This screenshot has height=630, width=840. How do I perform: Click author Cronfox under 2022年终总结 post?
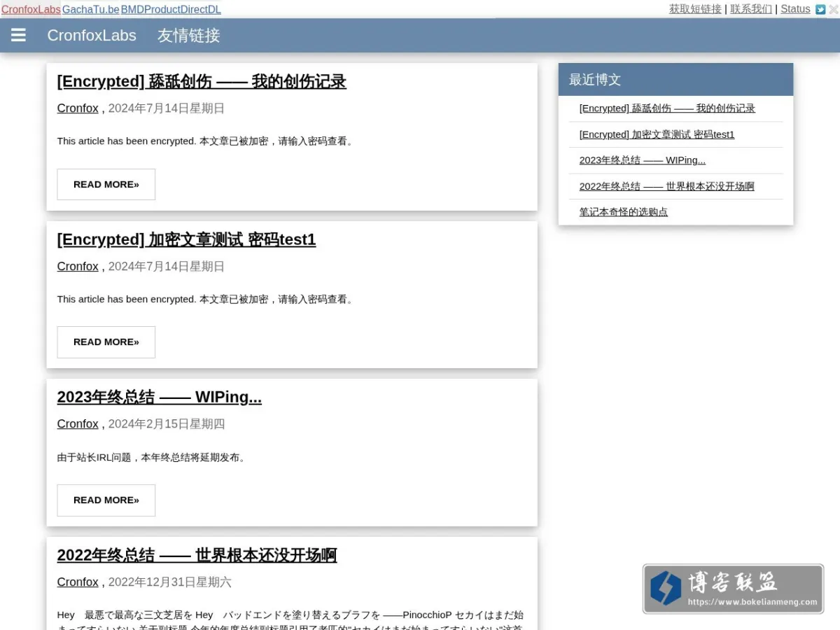click(x=78, y=582)
